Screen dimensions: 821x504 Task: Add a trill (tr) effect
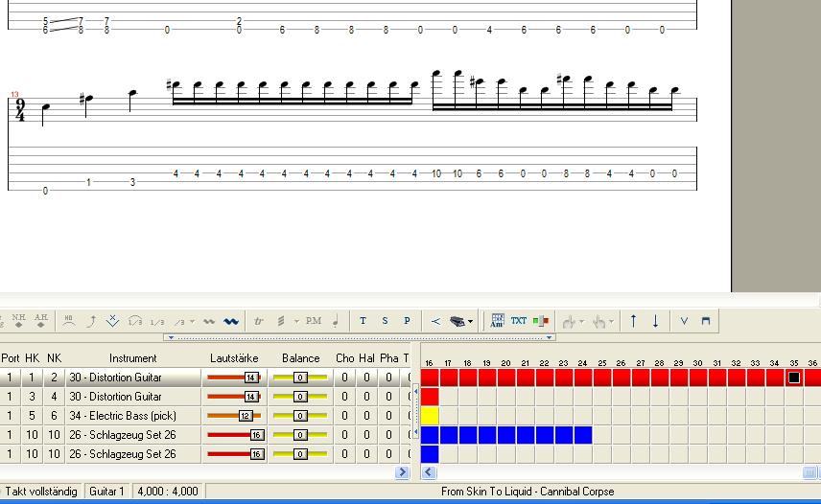258,321
